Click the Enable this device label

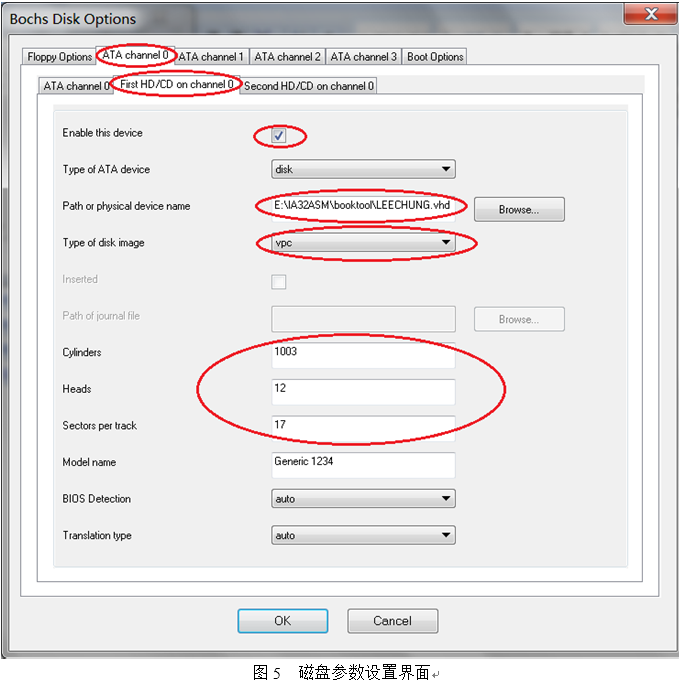click(102, 133)
